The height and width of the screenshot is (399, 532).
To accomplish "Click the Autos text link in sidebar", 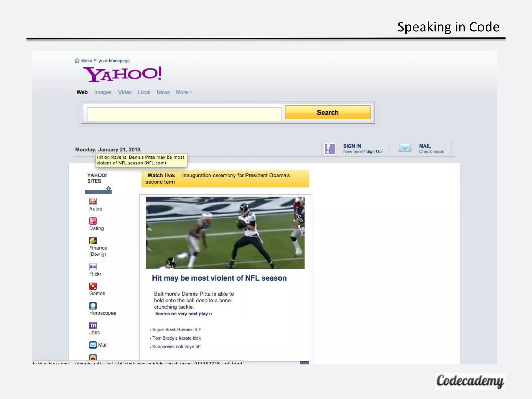I will [x=96, y=209].
